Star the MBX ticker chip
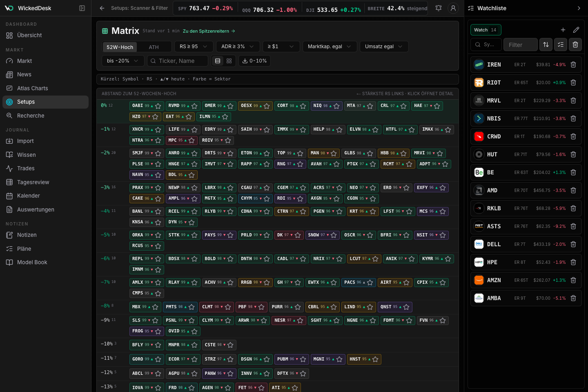This screenshot has height=392, width=588. [x=155, y=307]
